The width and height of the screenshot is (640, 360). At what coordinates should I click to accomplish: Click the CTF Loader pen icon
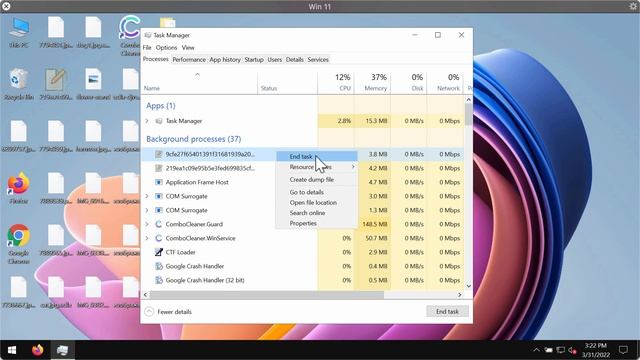159,252
